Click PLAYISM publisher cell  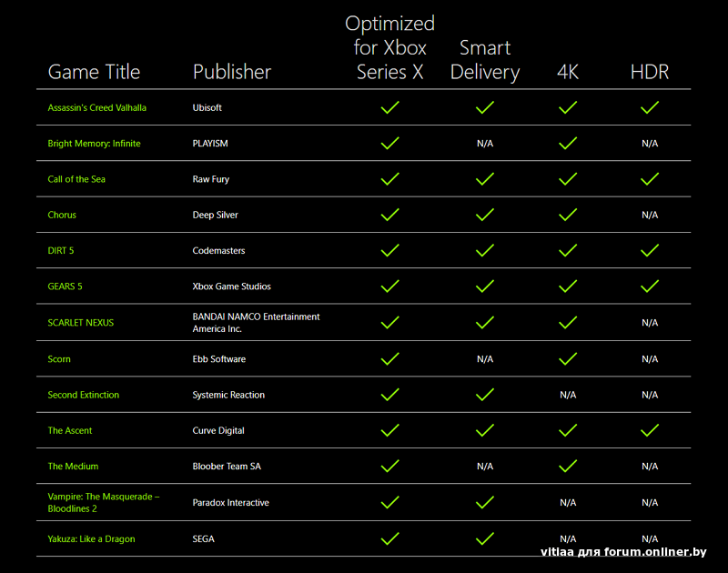(x=210, y=144)
